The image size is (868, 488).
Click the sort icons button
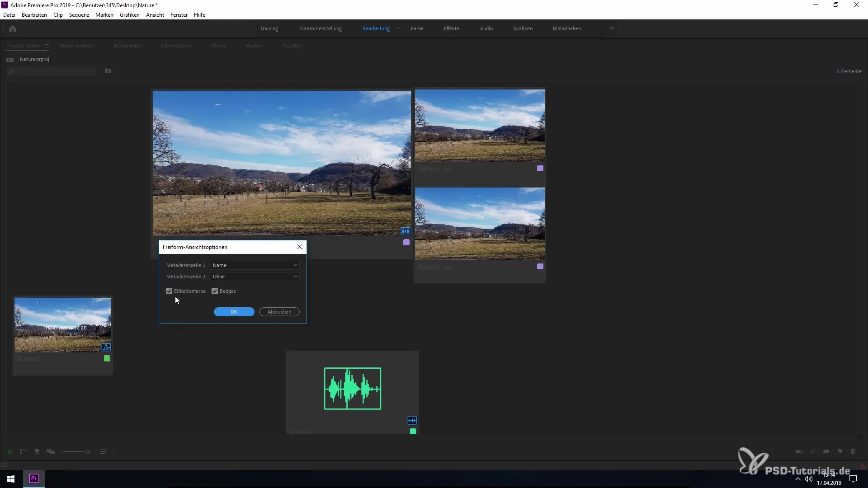pos(103,451)
